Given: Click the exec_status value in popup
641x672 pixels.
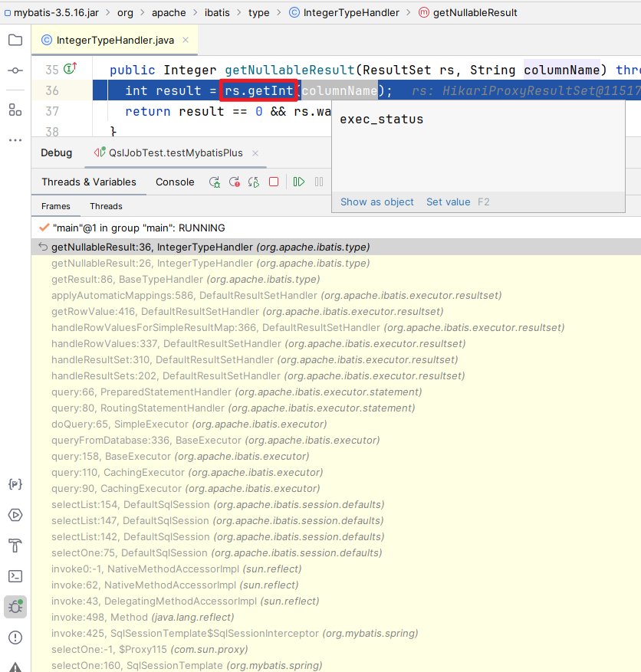Looking at the screenshot, I should (382, 119).
